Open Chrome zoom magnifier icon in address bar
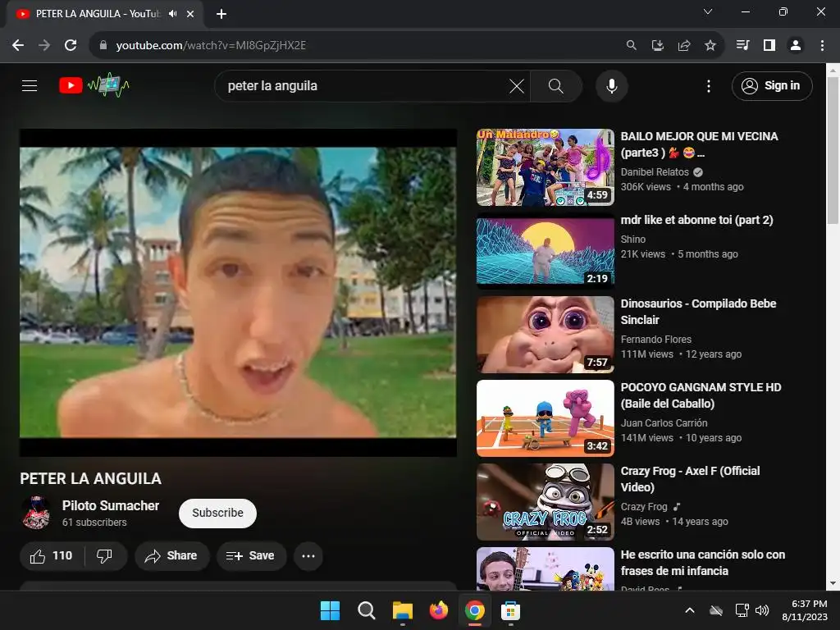 631,46
